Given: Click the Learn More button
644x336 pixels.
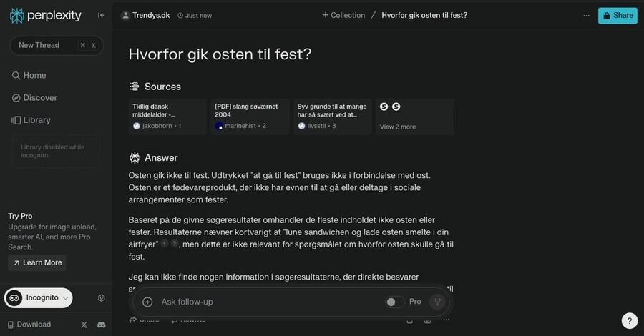Looking at the screenshot, I should (37, 262).
